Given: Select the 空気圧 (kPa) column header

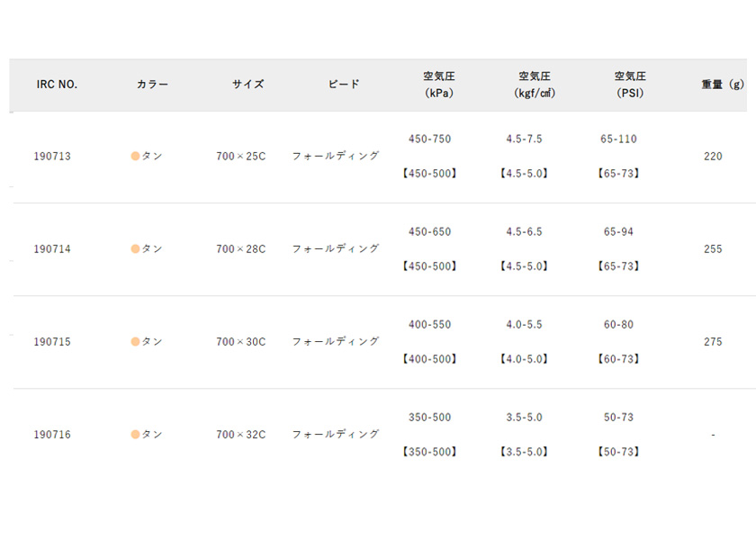Looking at the screenshot, I should tap(439, 85).
